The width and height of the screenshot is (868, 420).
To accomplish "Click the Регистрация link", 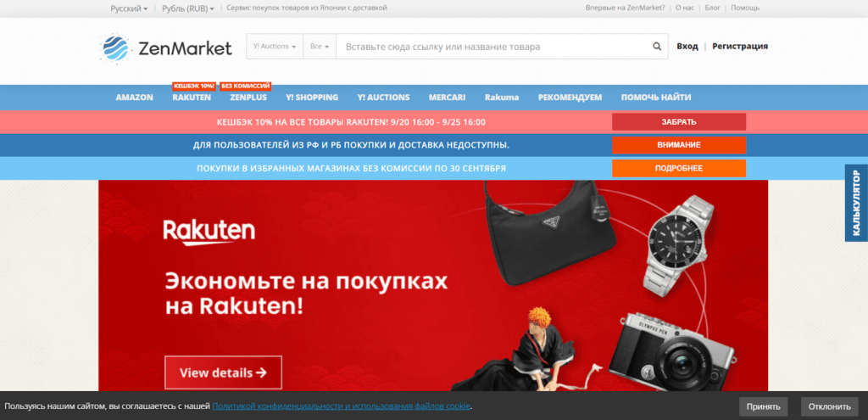I will coord(740,47).
